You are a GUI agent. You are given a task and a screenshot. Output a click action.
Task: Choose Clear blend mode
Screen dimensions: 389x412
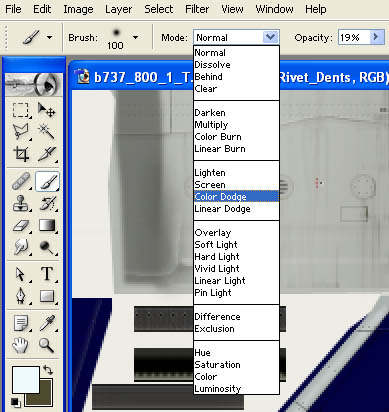236,89
